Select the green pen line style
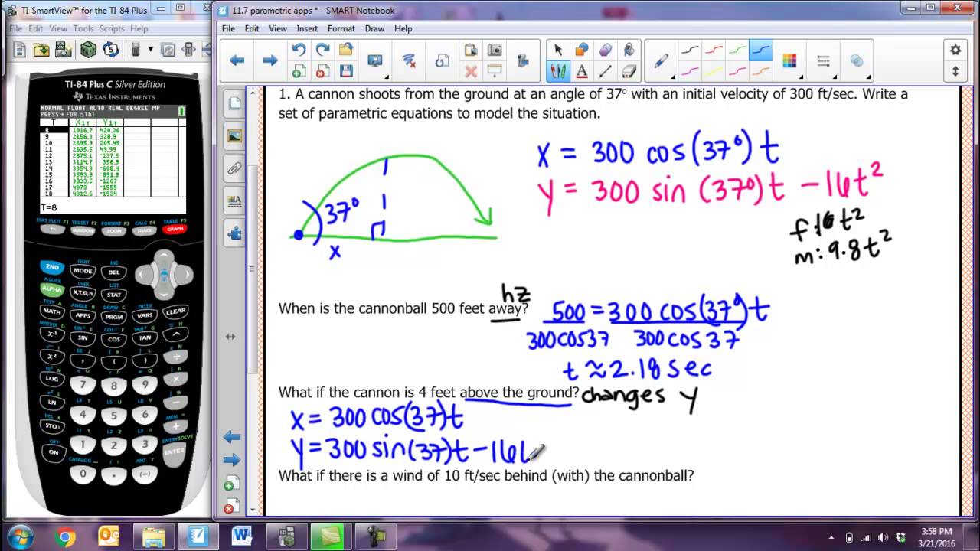 tap(737, 51)
